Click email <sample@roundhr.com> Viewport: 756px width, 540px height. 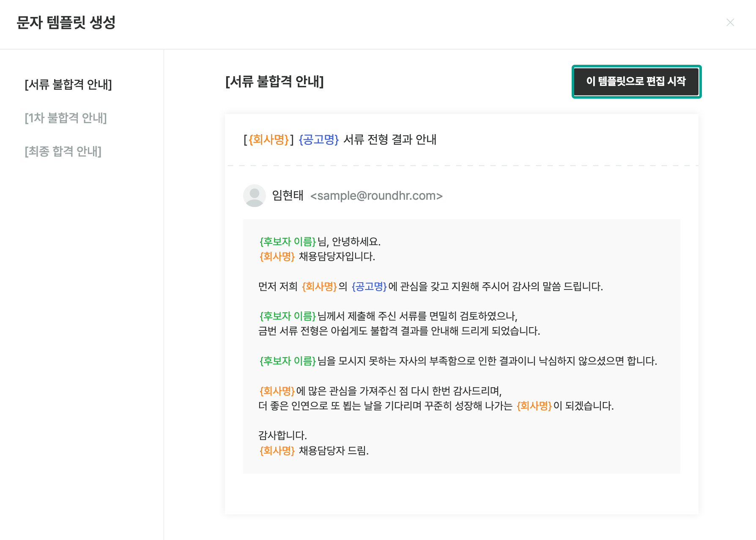[x=376, y=196]
